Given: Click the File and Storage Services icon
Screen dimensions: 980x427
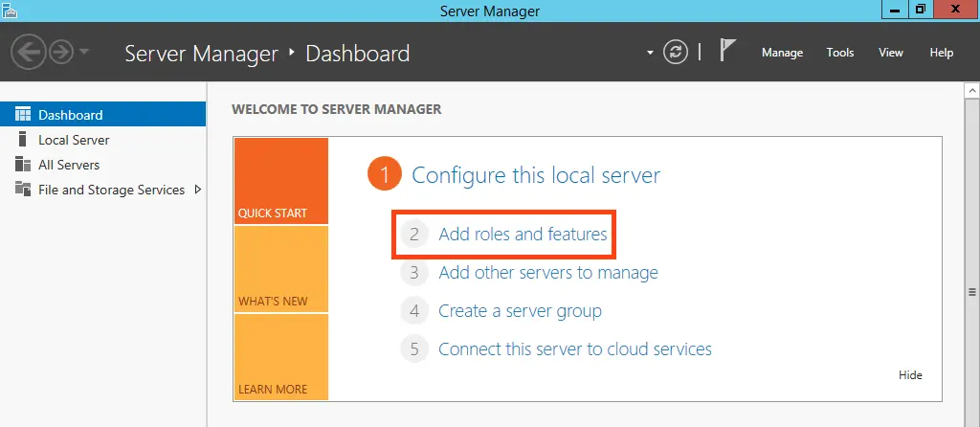Looking at the screenshot, I should pyautogui.click(x=23, y=190).
